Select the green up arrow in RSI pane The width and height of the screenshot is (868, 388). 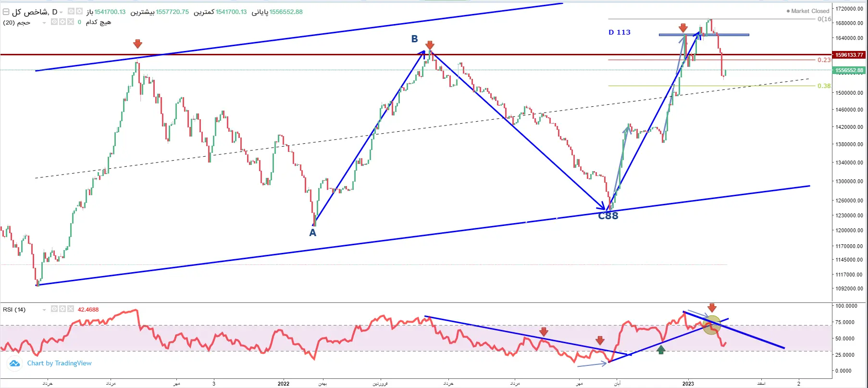[x=661, y=350]
